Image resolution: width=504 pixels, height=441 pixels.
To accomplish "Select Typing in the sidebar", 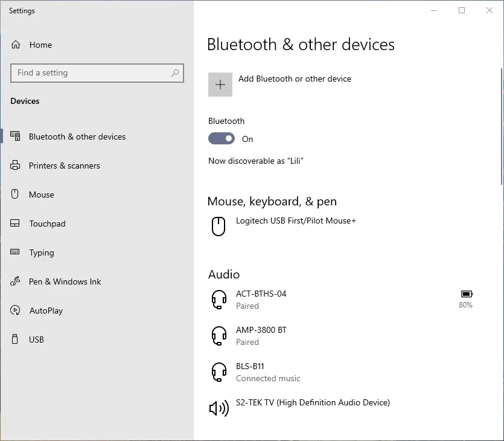I will coord(41,253).
